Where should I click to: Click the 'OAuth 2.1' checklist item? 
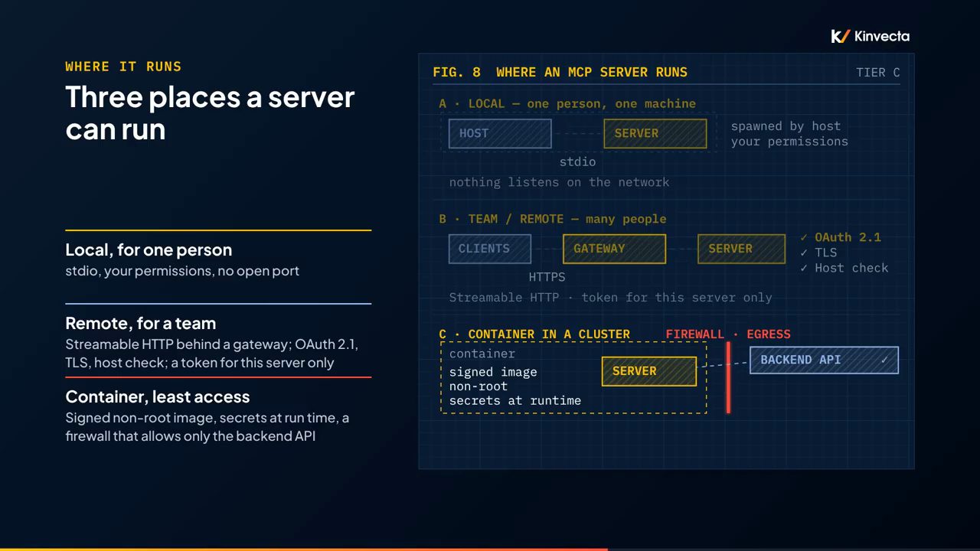point(841,237)
